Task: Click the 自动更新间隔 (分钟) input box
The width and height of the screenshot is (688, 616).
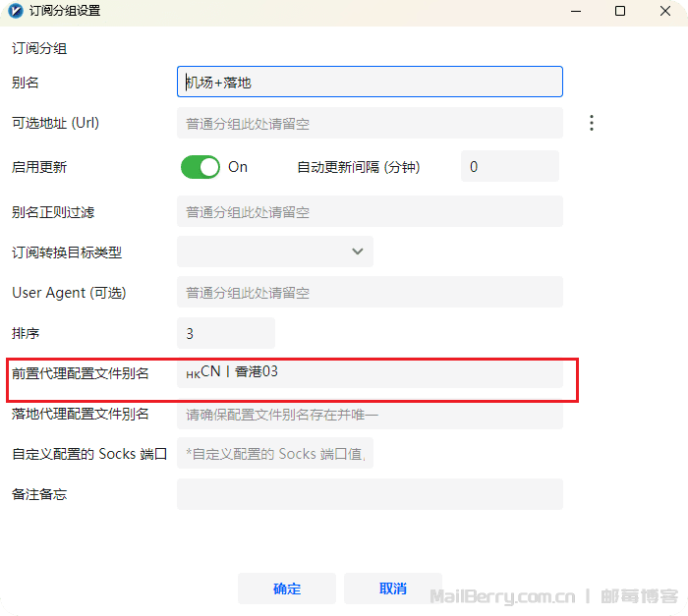Action: coord(509,167)
